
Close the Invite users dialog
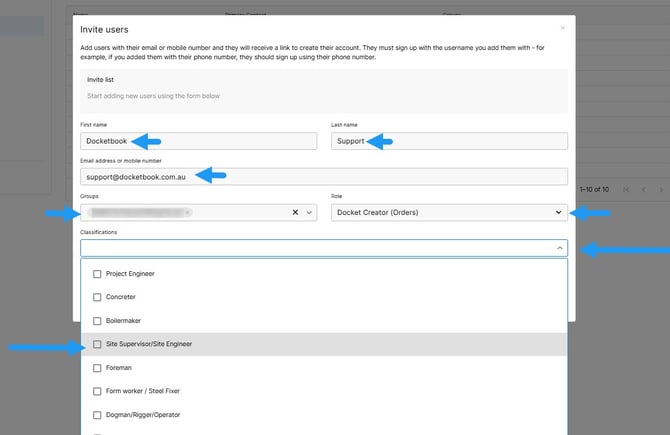click(563, 28)
